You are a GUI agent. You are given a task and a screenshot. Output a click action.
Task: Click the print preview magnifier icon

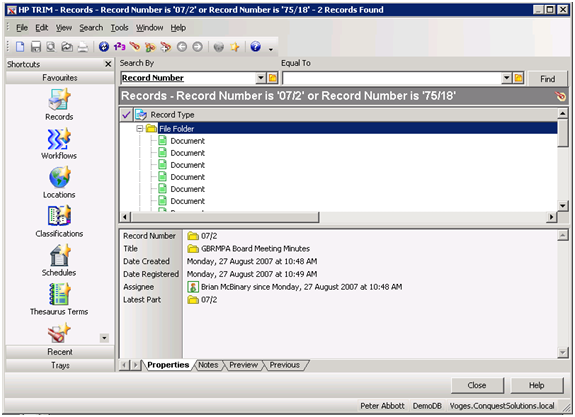pos(51,47)
